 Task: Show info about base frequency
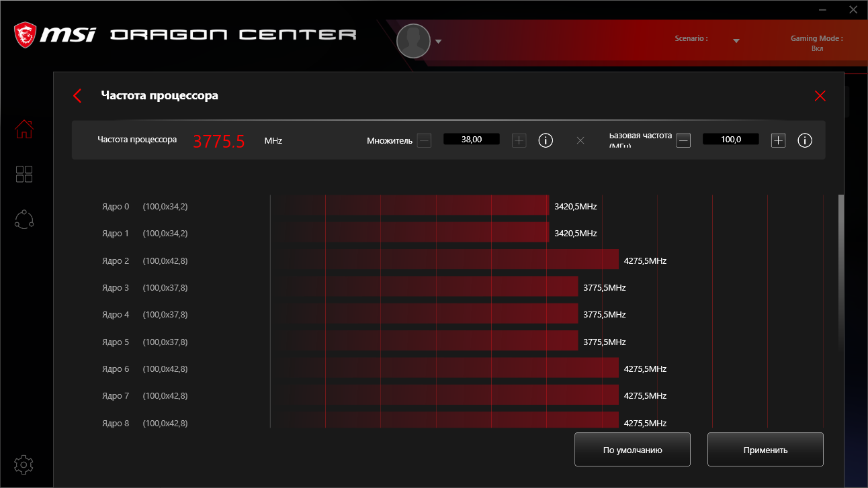pos(805,140)
